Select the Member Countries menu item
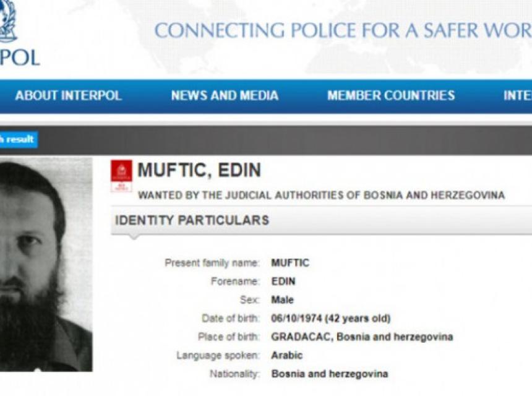 coord(391,96)
